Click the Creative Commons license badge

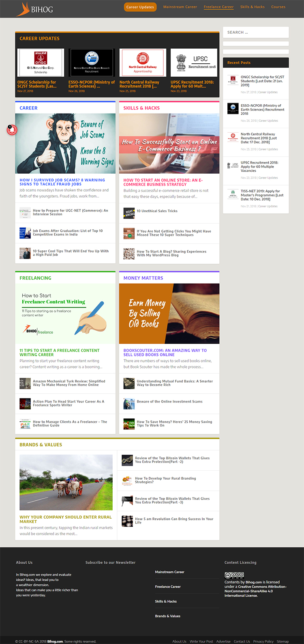pos(234,575)
